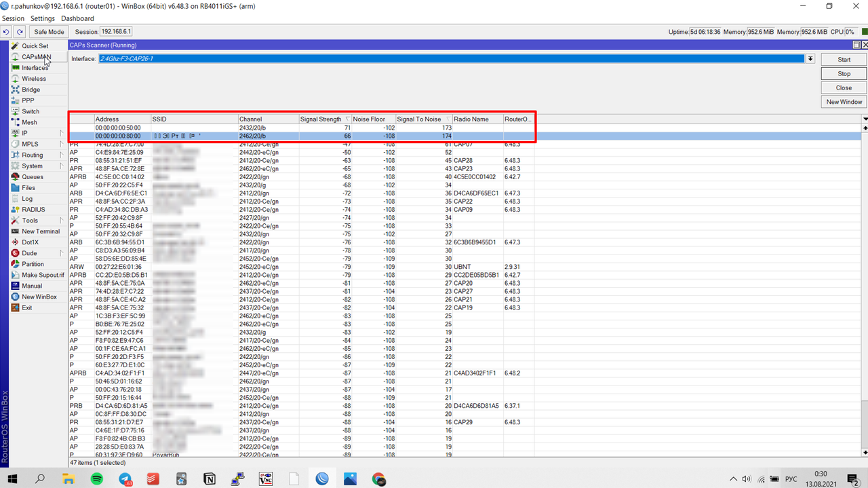Click Exit in the sidebar
This screenshot has width=868, height=488.
[x=26, y=307]
